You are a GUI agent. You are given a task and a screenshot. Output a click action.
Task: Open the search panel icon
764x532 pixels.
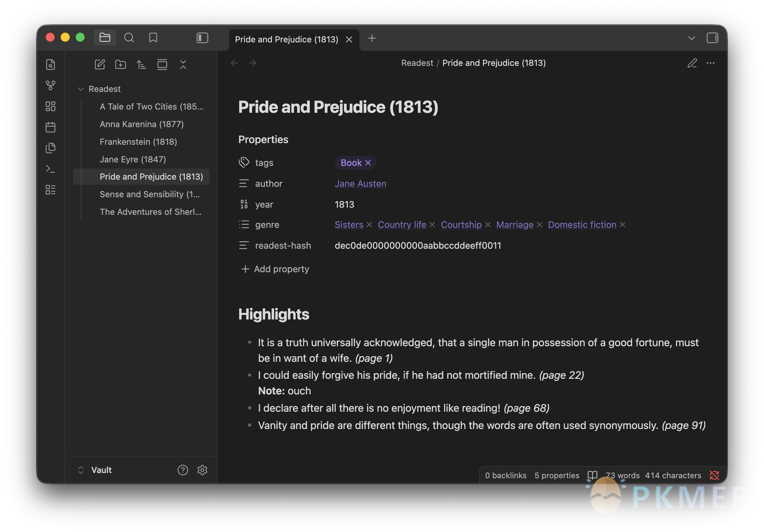point(129,37)
